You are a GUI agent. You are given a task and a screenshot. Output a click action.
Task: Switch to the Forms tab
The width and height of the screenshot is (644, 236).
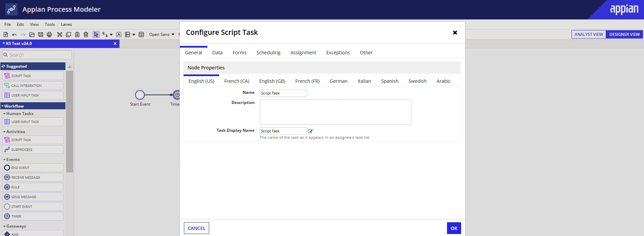240,53
